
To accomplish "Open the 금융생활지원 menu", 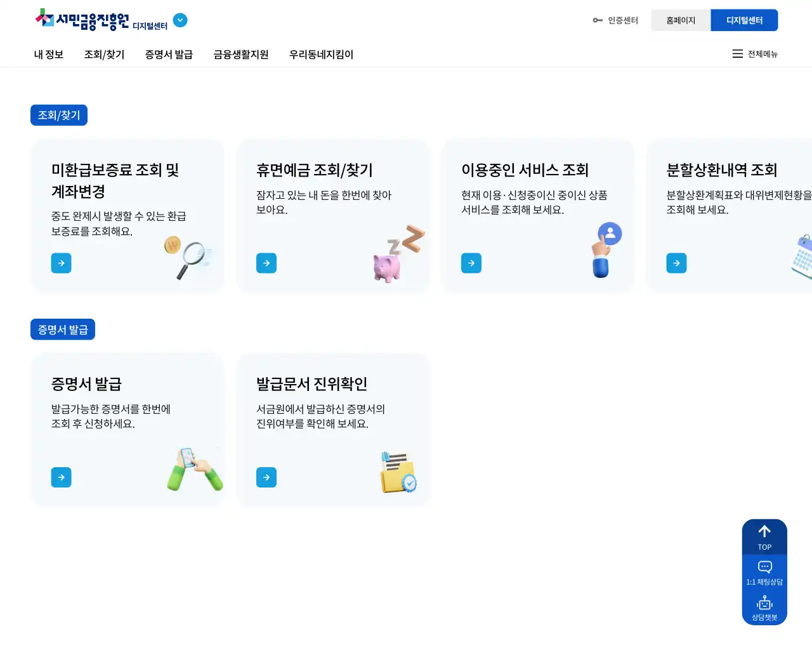I will click(241, 55).
